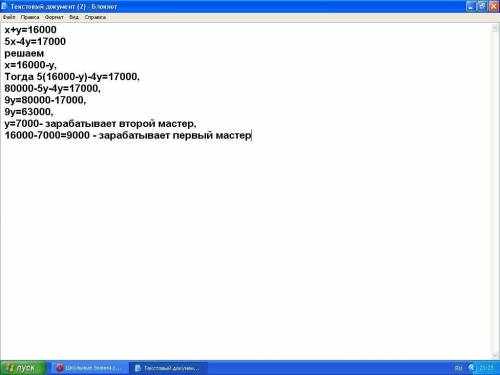
Task: Switch to the browser taskbar button
Action: [90, 368]
